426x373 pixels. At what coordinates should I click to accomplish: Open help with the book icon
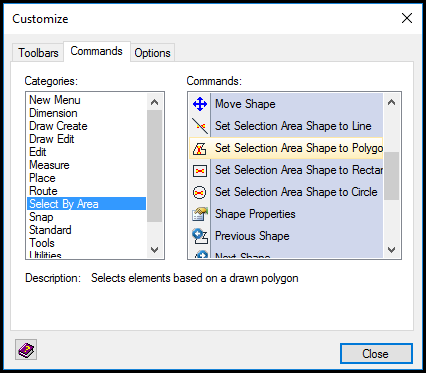(x=26, y=350)
